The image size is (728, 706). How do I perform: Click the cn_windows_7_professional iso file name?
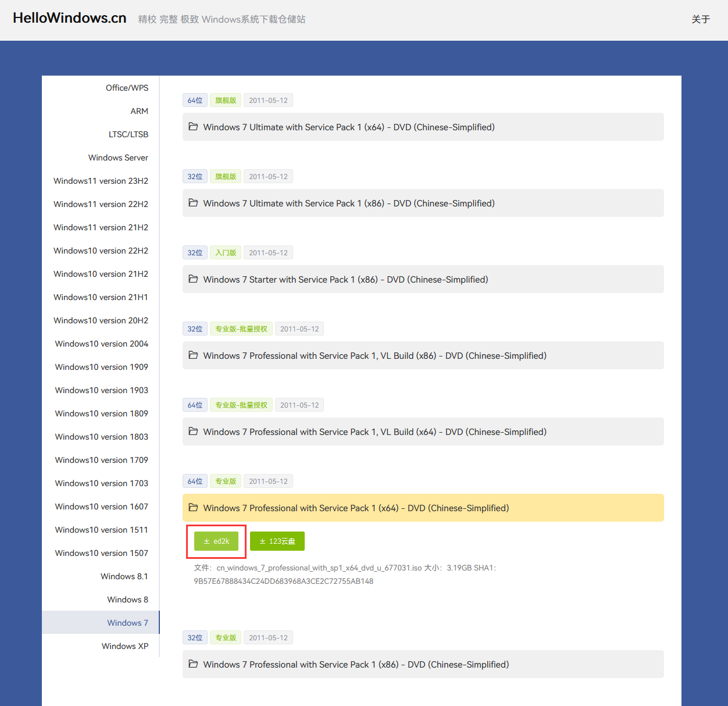click(319, 568)
